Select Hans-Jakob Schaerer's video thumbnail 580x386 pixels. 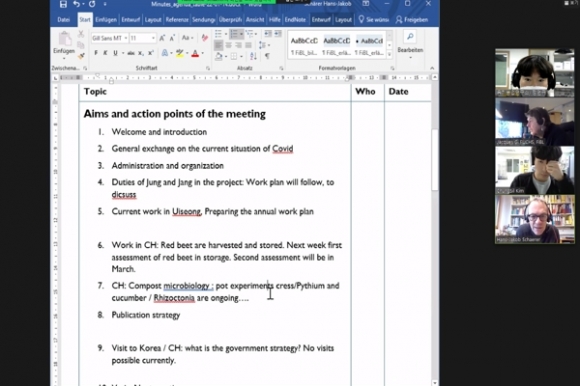click(535, 219)
